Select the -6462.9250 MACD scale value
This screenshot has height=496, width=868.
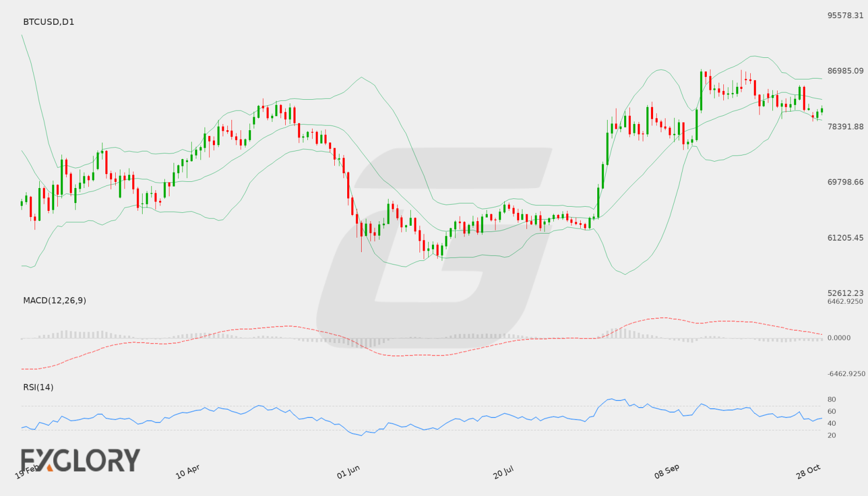[846, 374]
